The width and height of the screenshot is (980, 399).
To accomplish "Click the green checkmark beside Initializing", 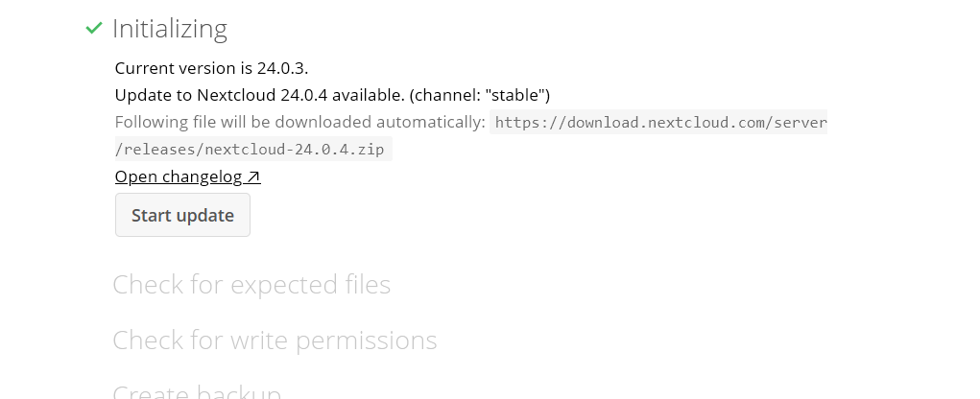I will click(94, 28).
